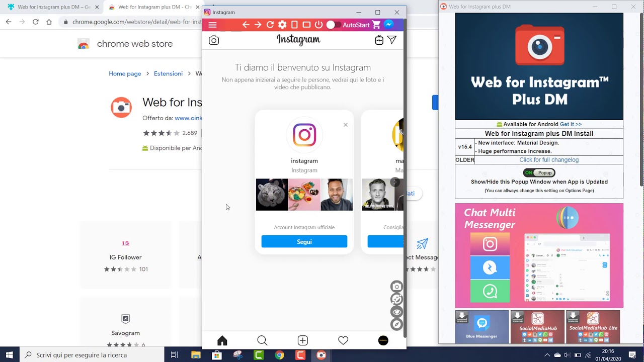Reload the Chrome web store page

tap(35, 22)
